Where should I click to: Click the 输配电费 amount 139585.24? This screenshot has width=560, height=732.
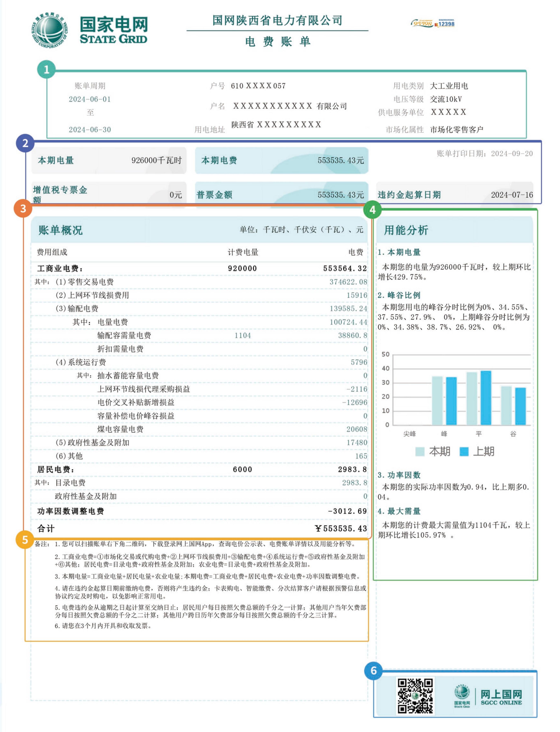(348, 308)
